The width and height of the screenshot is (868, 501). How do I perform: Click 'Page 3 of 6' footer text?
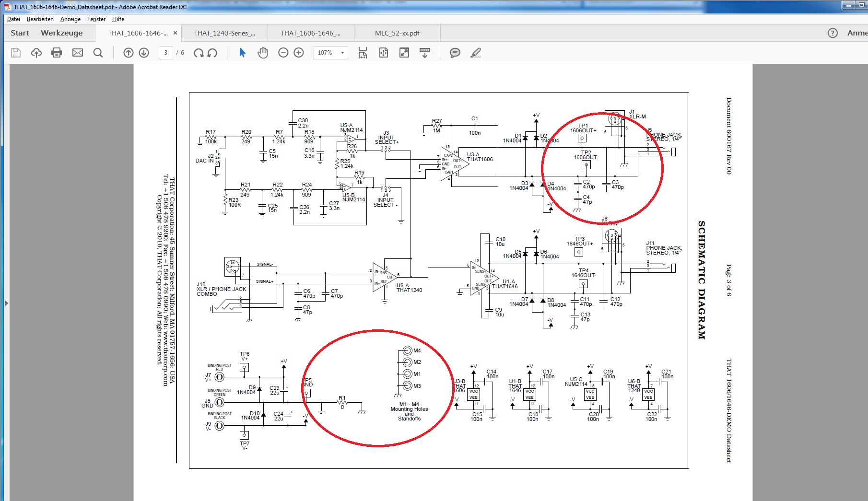729,280
